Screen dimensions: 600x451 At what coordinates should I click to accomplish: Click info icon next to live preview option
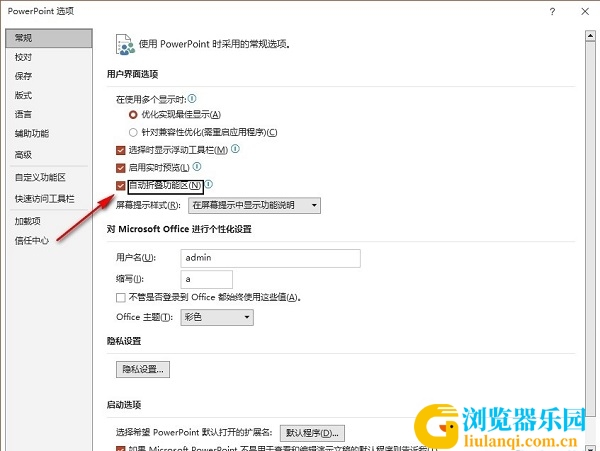(x=197, y=166)
